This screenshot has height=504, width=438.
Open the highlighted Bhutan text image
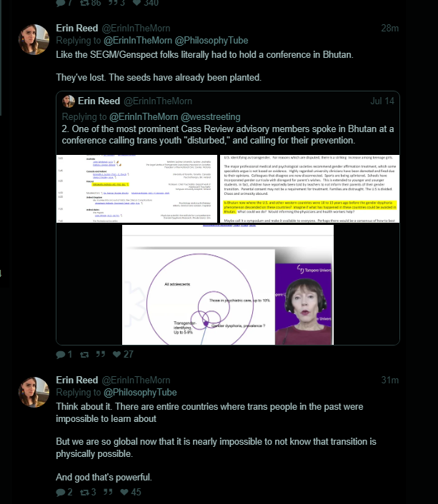[309, 188]
